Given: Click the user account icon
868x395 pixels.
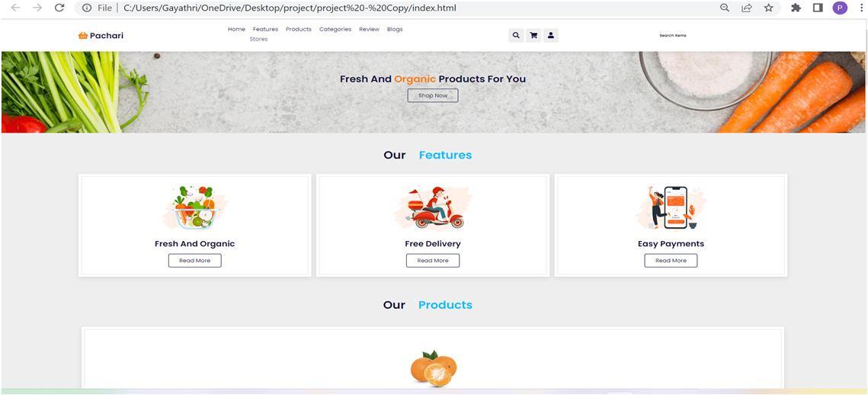Looking at the screenshot, I should pos(551,35).
